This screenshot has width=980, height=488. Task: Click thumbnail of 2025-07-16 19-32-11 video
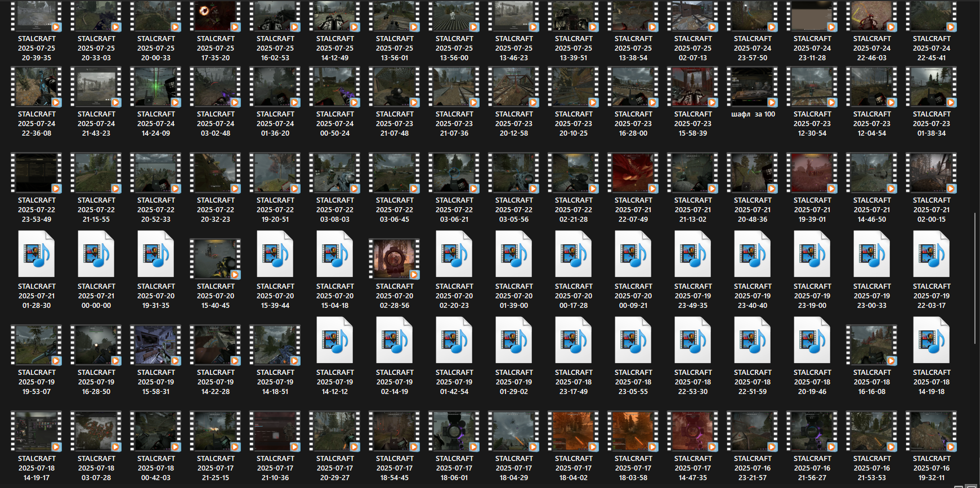932,431
